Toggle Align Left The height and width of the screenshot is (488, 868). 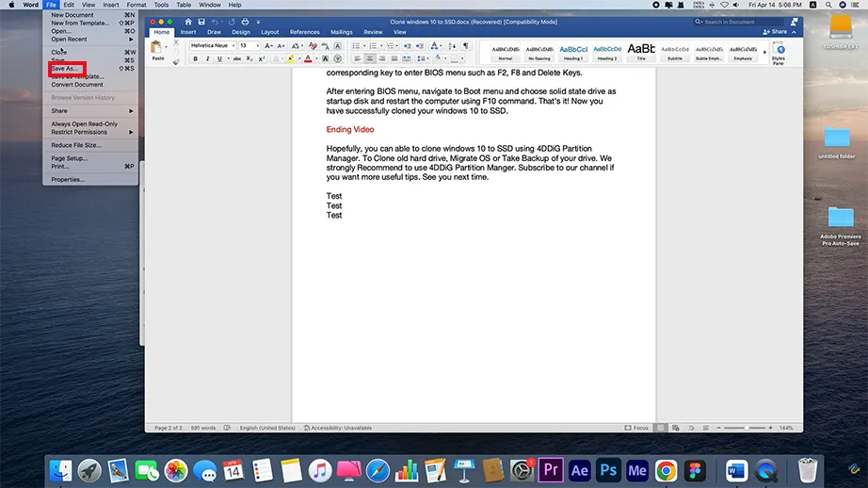(357, 58)
